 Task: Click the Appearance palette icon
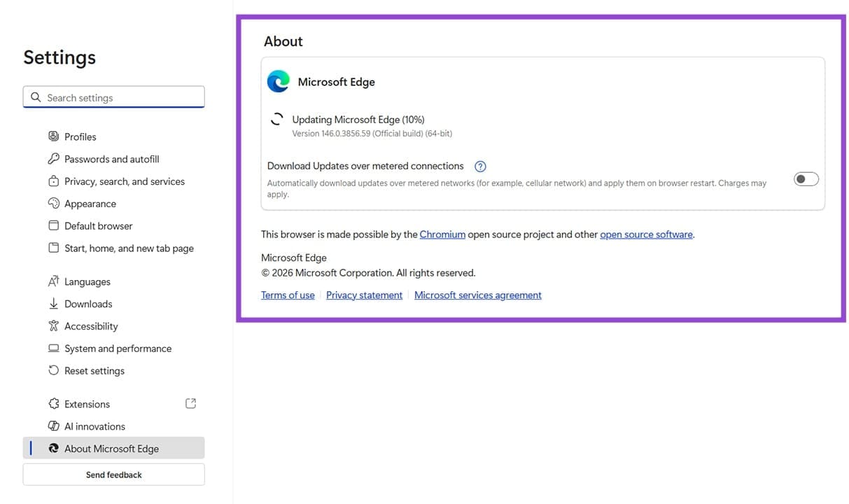pos(54,204)
